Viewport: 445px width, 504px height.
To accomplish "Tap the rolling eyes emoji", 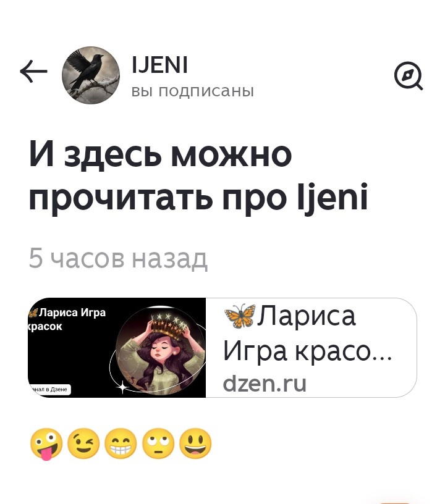I will click(158, 443).
